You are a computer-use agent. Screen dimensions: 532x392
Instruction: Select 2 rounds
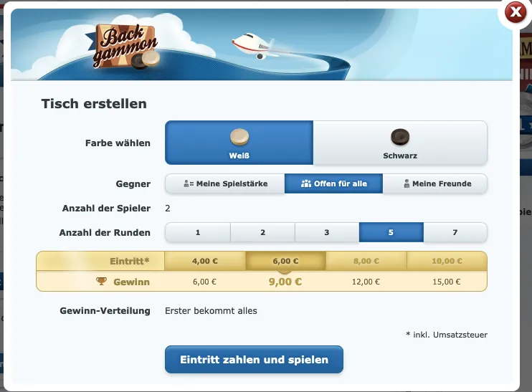click(x=262, y=233)
